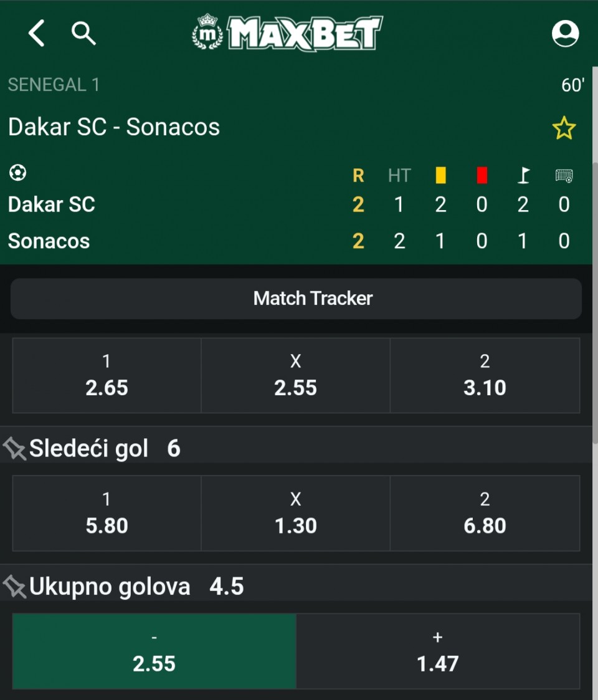Tap the back arrow icon
This screenshot has height=700, width=598.
point(37,33)
